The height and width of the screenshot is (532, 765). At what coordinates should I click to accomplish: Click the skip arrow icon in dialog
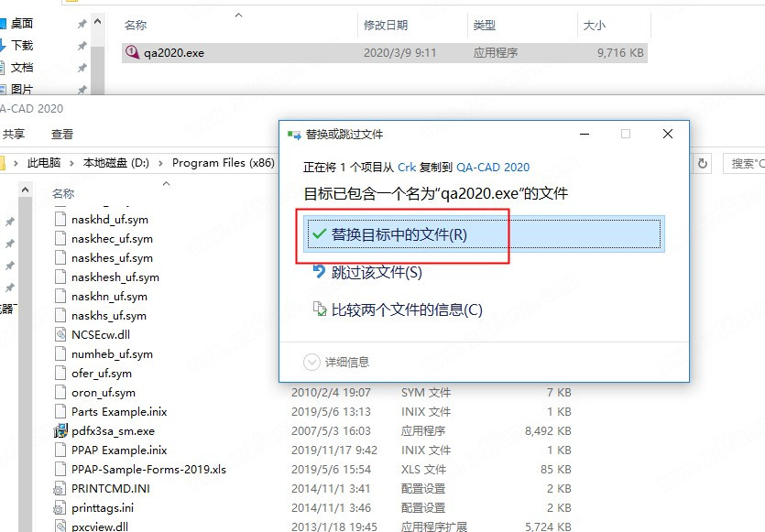coord(319,271)
